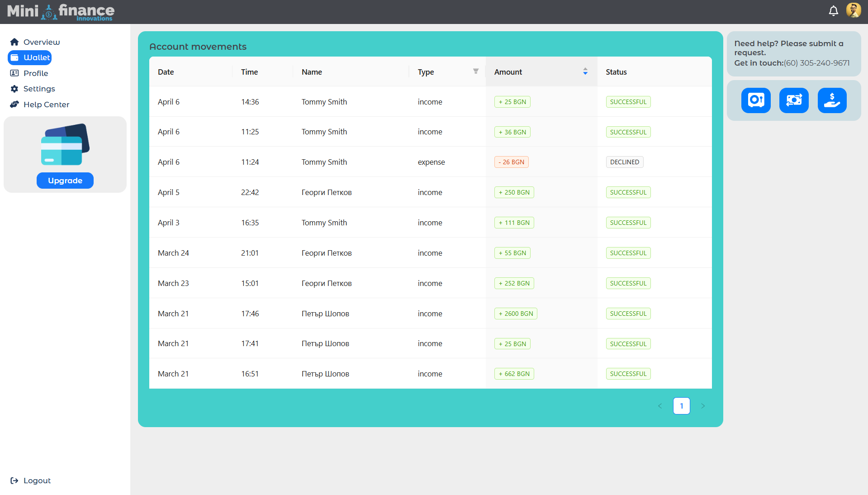The height and width of the screenshot is (495, 868).
Task: Click the money transfer icon button
Action: click(794, 100)
